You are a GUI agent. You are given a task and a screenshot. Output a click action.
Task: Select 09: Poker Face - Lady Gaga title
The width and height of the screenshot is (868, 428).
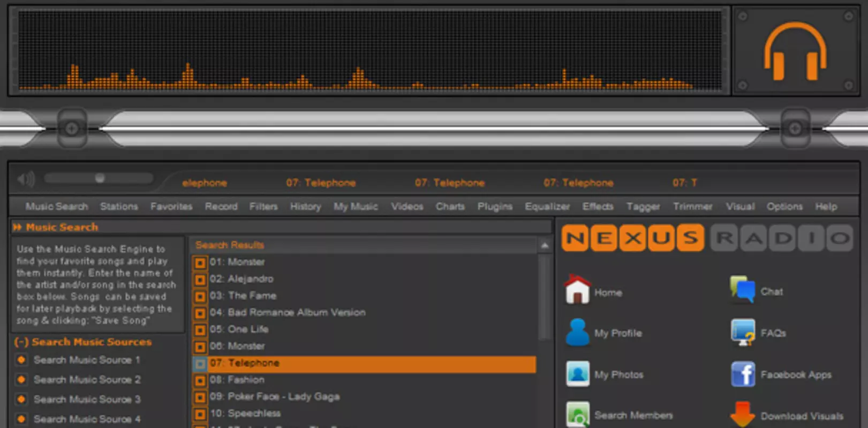coord(275,397)
